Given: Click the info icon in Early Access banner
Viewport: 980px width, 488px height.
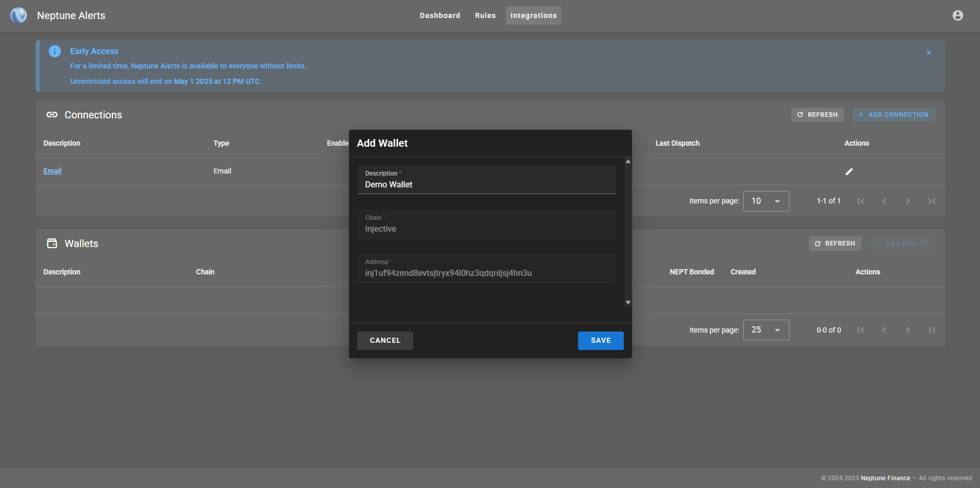Looking at the screenshot, I should click(x=55, y=51).
